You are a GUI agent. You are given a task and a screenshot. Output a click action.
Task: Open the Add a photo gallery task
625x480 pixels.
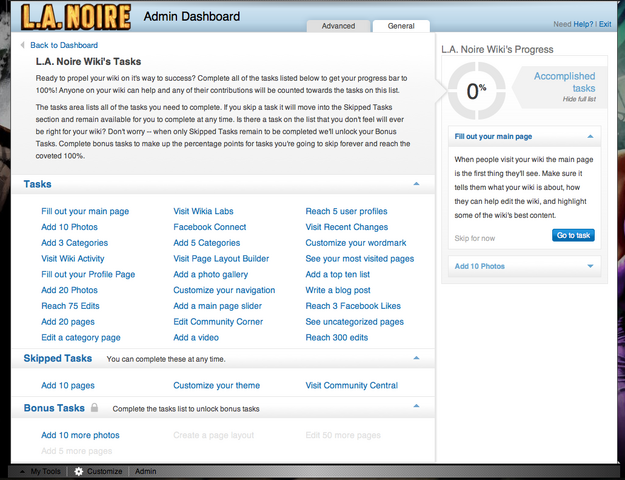pos(210,274)
